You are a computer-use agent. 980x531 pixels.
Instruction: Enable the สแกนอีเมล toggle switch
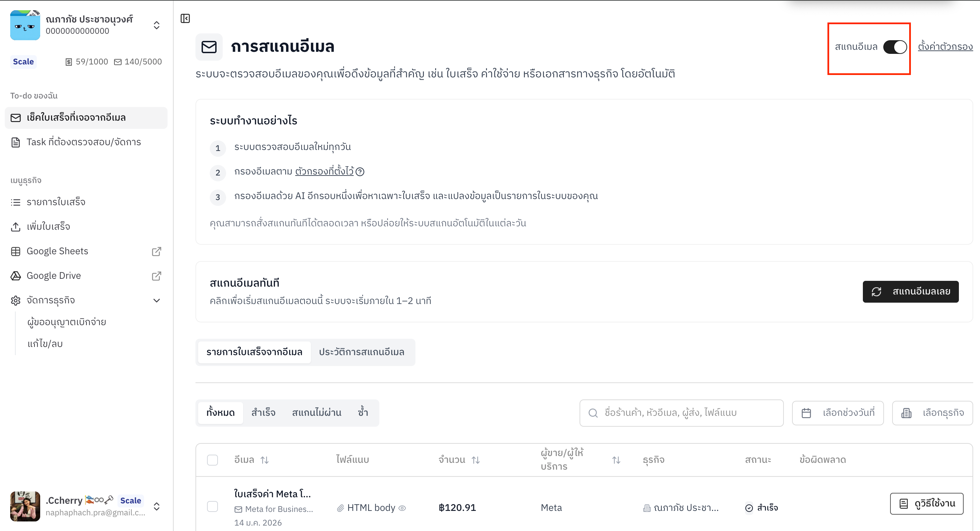pos(895,46)
